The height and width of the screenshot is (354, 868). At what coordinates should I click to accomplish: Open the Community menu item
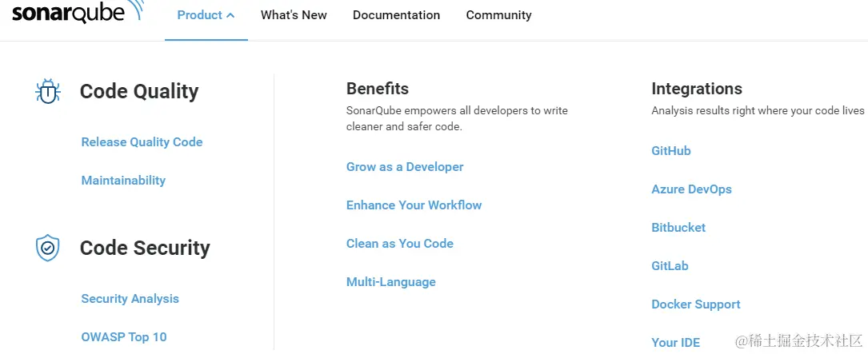[x=498, y=15]
